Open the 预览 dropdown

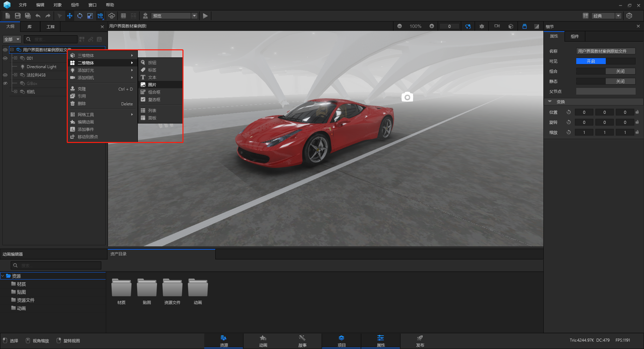[174, 16]
